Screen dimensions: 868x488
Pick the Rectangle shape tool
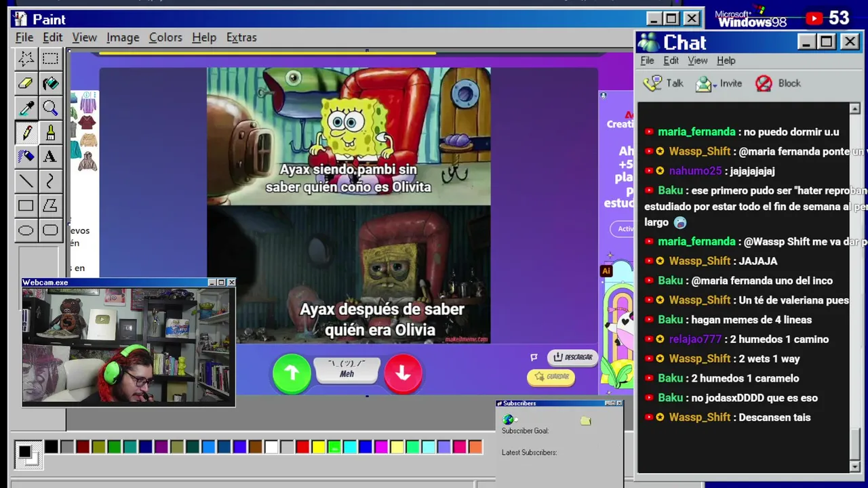pyautogui.click(x=26, y=205)
